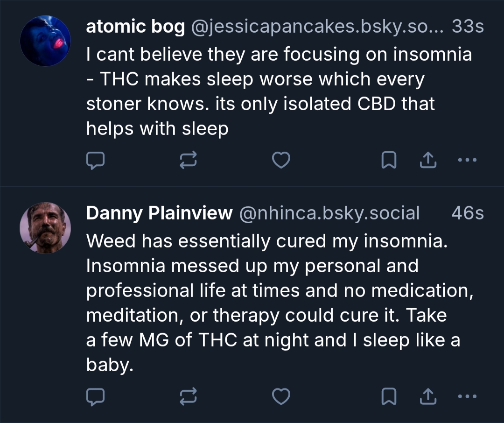
Task: Click the Danny Plainview display name
Action: 159,213
